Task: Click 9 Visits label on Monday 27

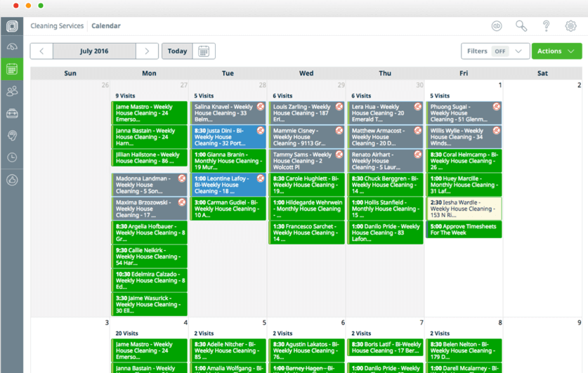Action: (x=125, y=96)
